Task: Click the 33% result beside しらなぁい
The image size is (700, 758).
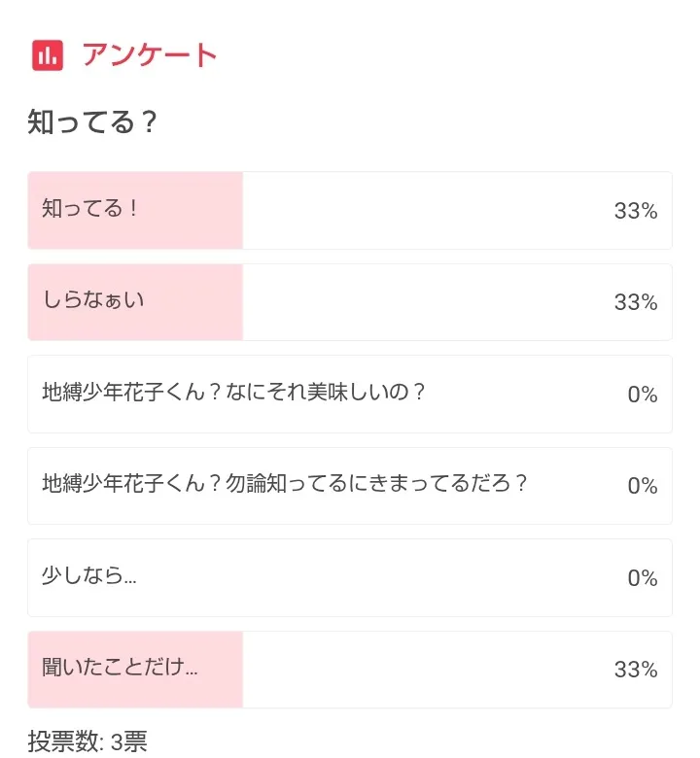Action: [x=636, y=302]
